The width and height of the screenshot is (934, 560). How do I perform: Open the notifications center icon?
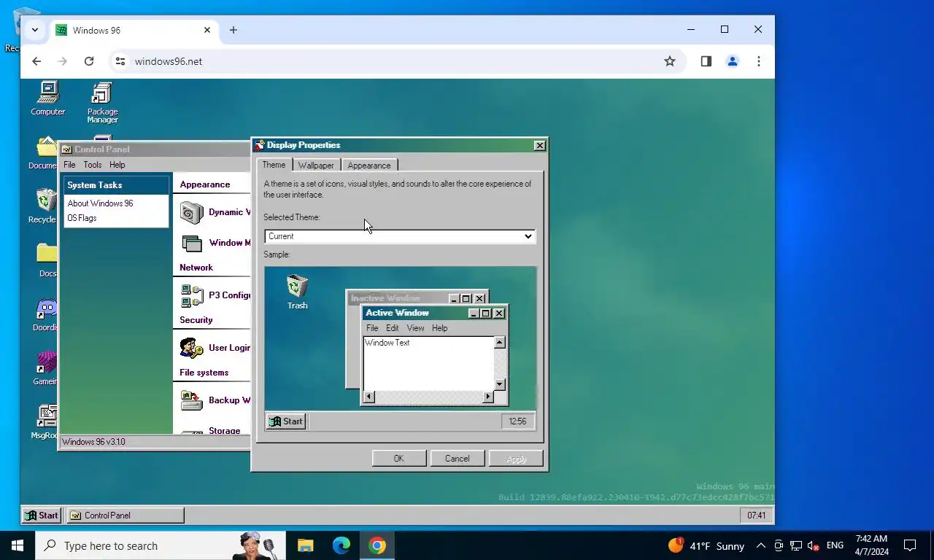tap(910, 545)
